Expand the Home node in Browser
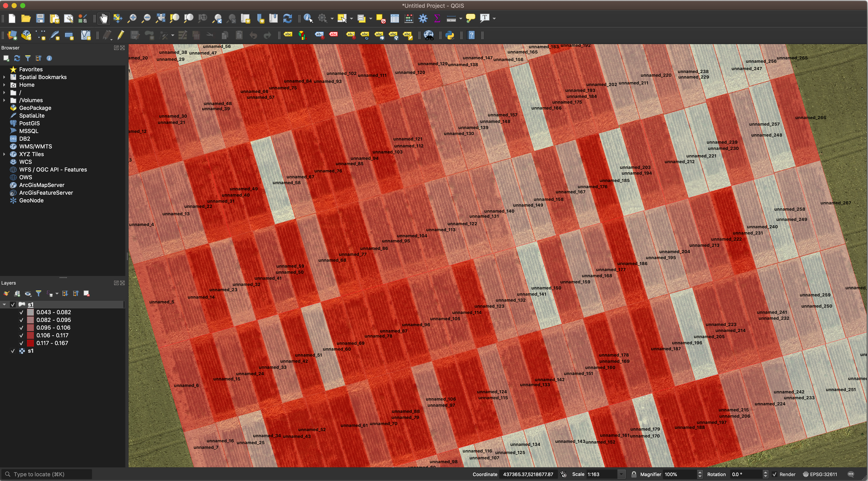Screen dimensions: 868x481 point(4,85)
